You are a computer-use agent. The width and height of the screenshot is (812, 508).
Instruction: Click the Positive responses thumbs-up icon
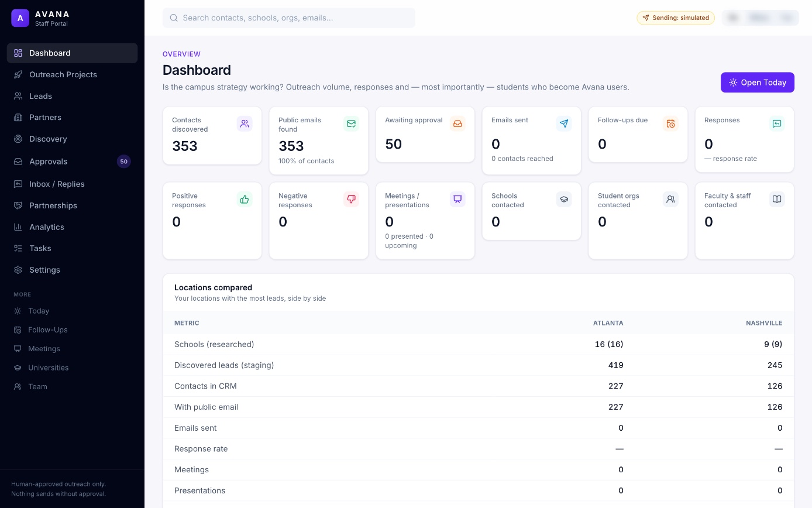tap(245, 199)
